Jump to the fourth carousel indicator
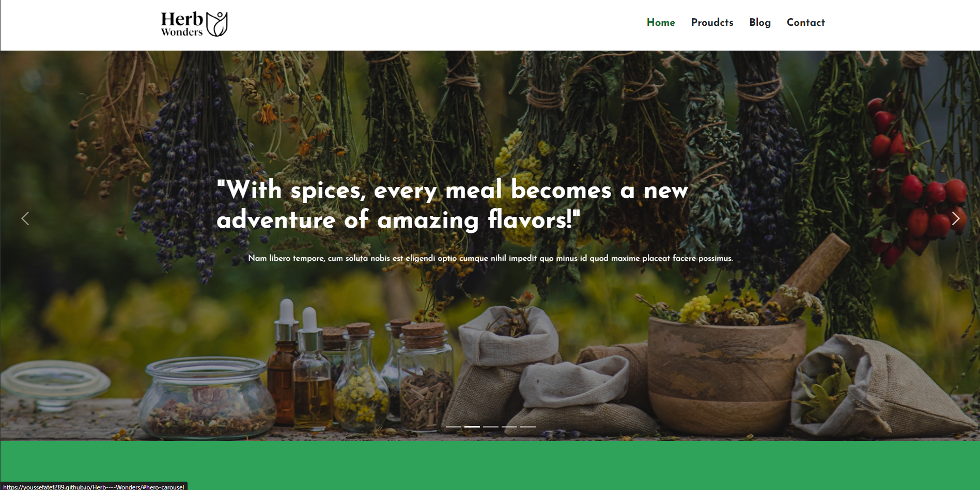Viewport: 980px width, 490px height. click(509, 426)
